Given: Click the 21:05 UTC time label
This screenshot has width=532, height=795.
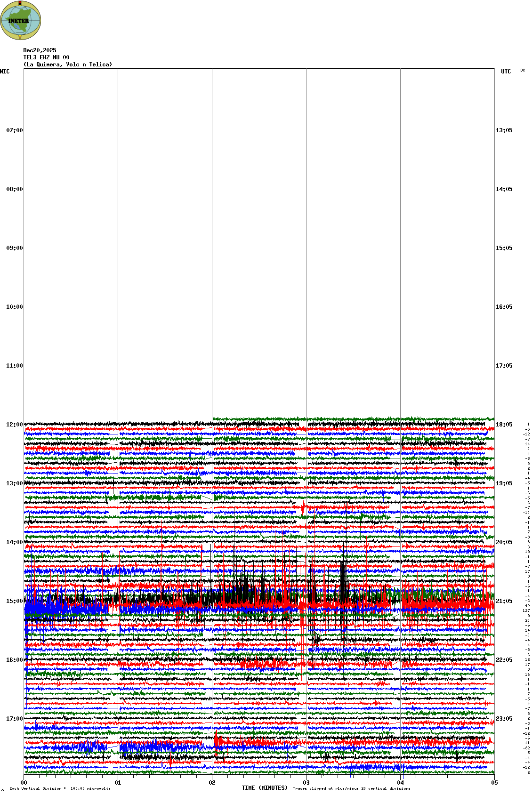Looking at the screenshot, I should click(504, 601).
